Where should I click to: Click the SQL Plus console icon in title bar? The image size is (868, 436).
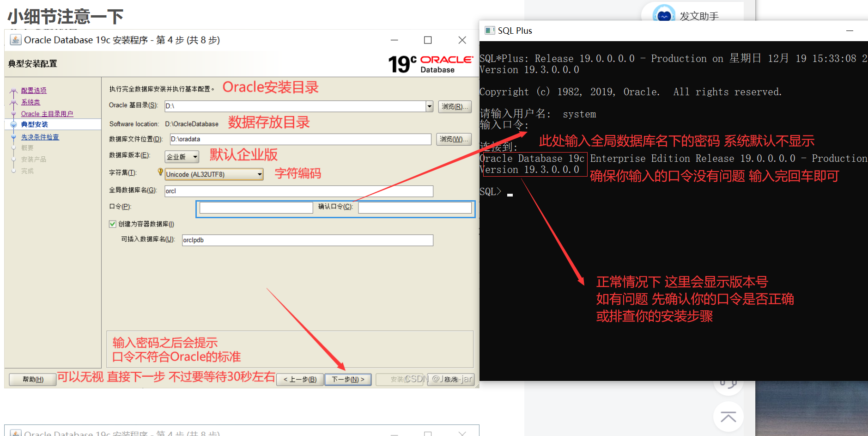tap(490, 31)
